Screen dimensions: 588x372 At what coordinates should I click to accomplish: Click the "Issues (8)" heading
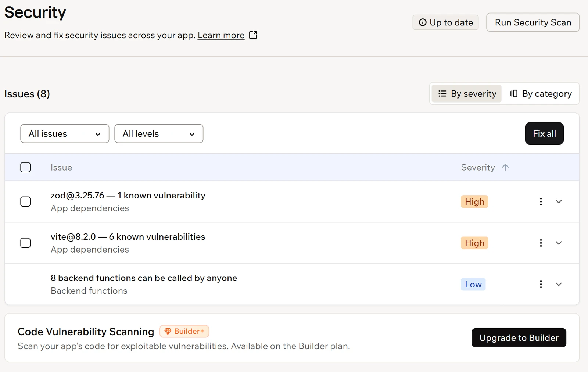[x=27, y=94]
